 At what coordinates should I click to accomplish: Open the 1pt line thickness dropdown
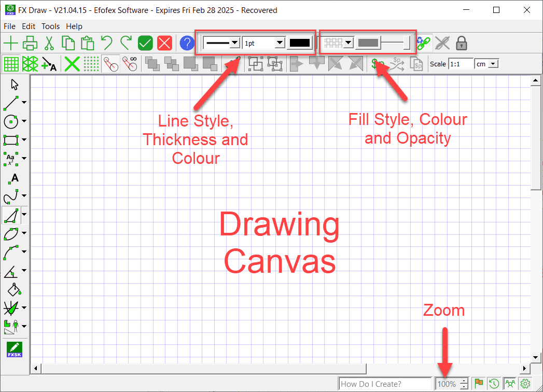coord(280,43)
